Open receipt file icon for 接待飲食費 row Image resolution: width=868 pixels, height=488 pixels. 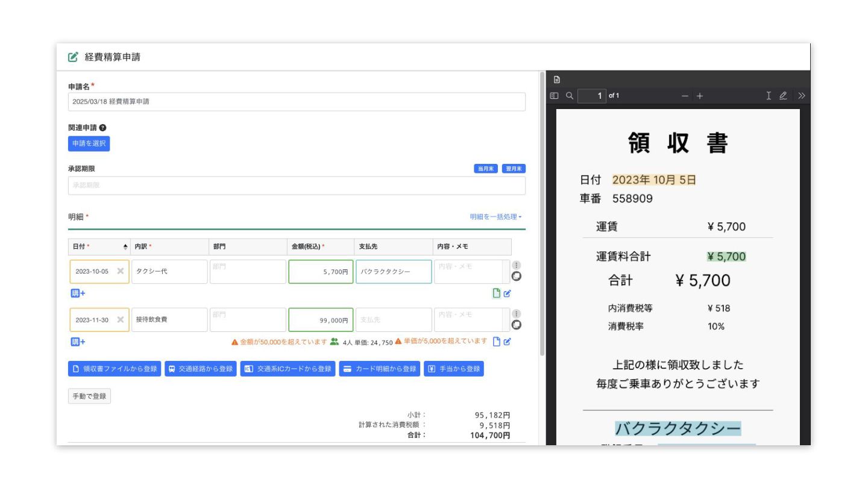pyautogui.click(x=497, y=342)
